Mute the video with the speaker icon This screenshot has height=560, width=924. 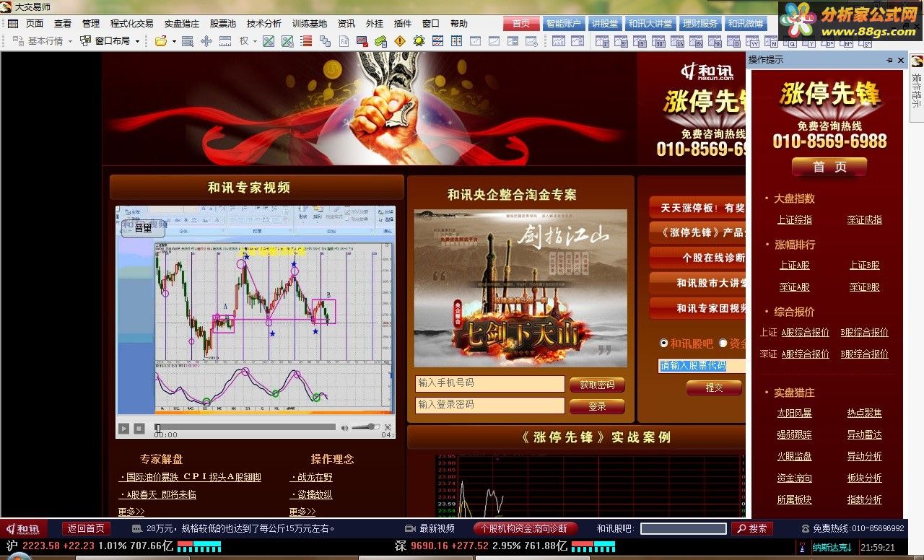[x=344, y=428]
